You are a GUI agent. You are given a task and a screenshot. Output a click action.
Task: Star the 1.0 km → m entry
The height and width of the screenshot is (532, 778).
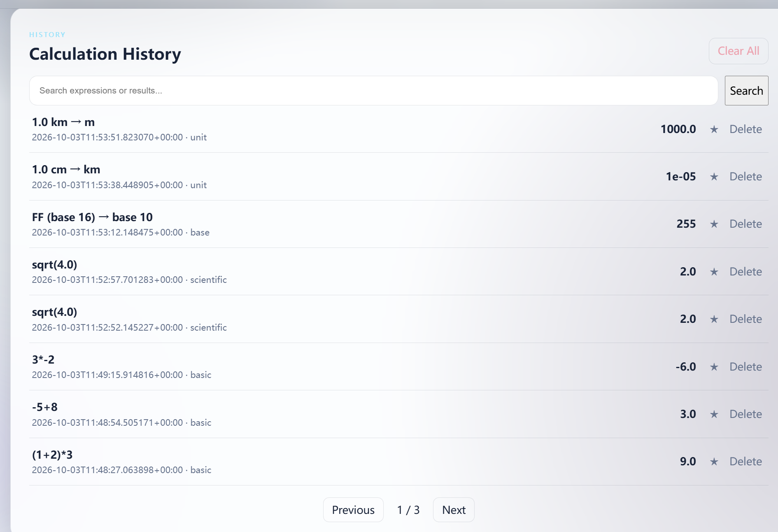(x=714, y=129)
